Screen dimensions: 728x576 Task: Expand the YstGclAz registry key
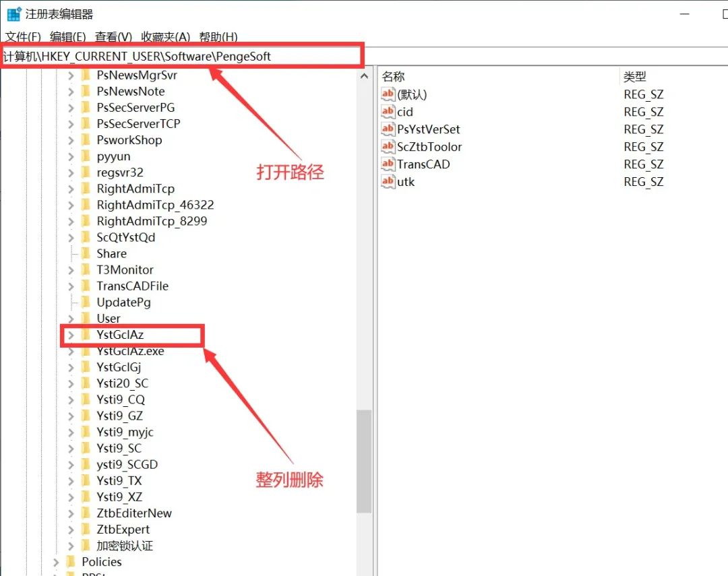pyautogui.click(x=71, y=335)
